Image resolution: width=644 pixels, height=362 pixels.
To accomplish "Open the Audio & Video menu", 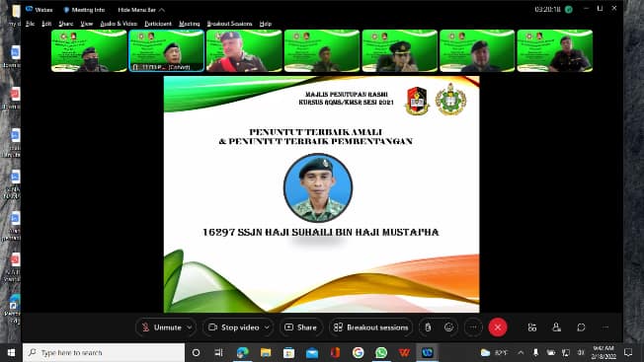I will [x=119, y=24].
